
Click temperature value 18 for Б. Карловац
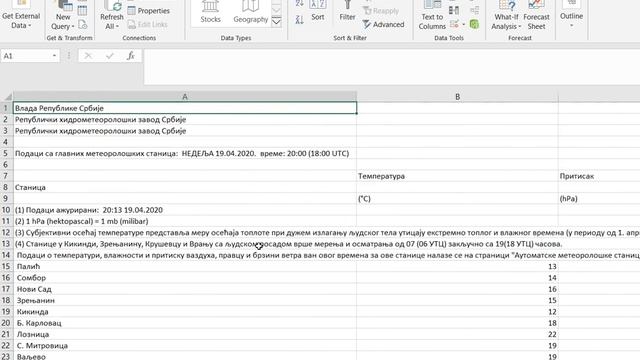click(x=457, y=323)
